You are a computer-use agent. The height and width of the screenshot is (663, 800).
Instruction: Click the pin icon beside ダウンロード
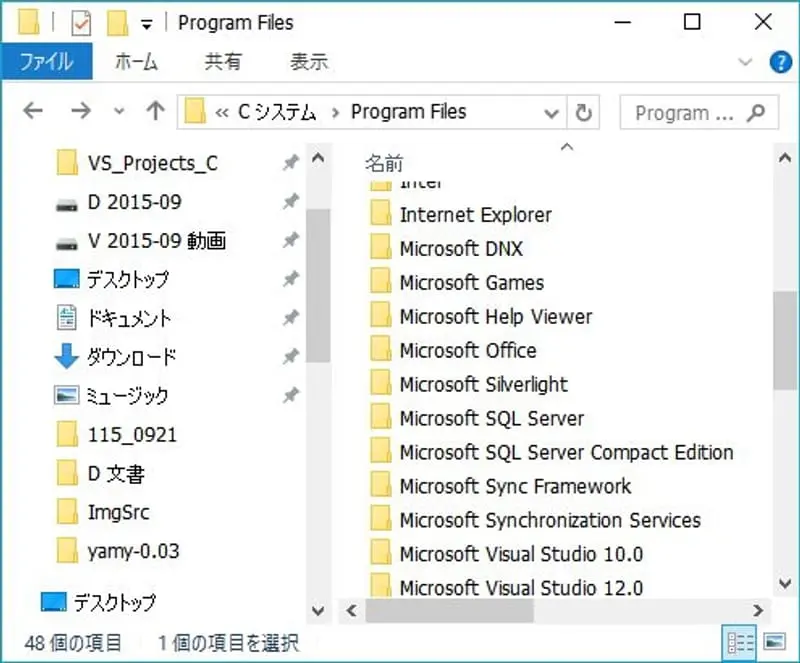point(290,356)
